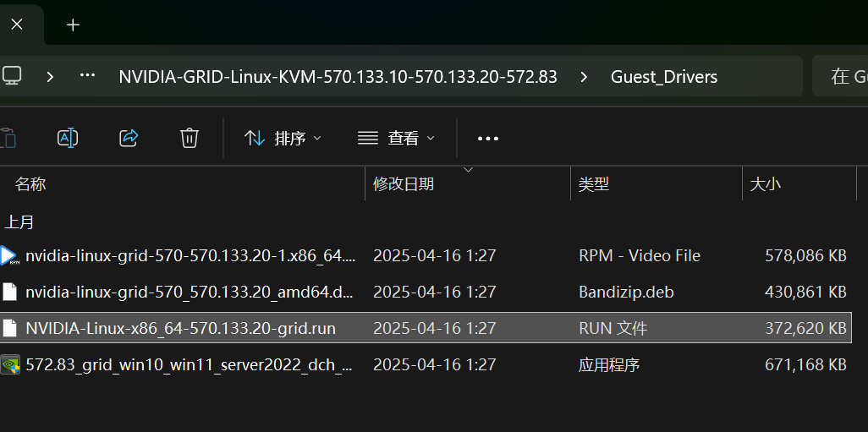The height and width of the screenshot is (432, 868).
Task: Close the current File Explorer tab
Action: [17, 25]
